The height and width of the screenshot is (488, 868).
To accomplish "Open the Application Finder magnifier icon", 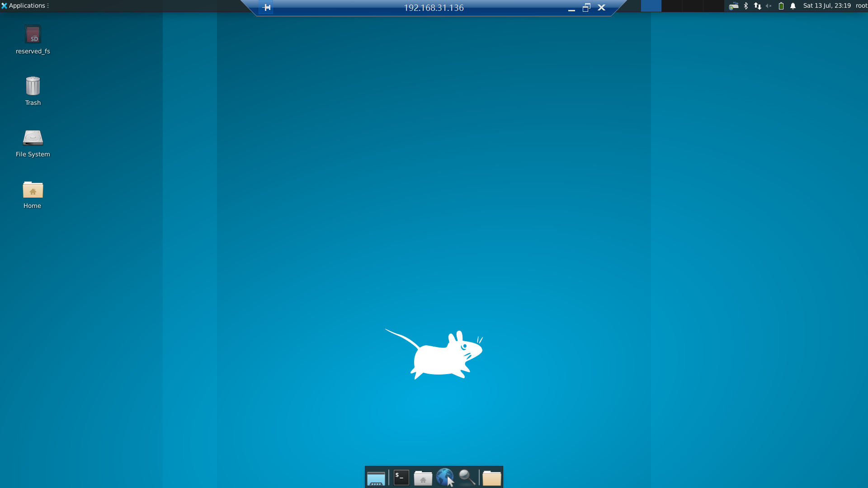I will 467,478.
